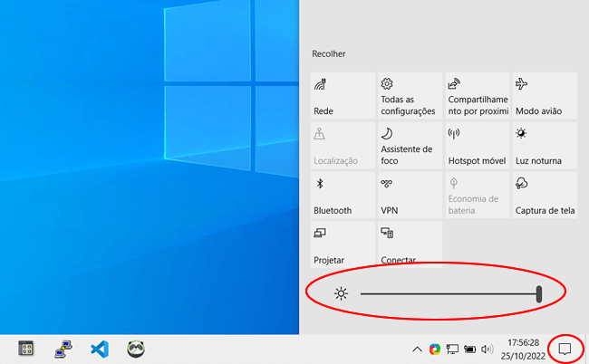Turn on Hotspot móvel

(477, 146)
